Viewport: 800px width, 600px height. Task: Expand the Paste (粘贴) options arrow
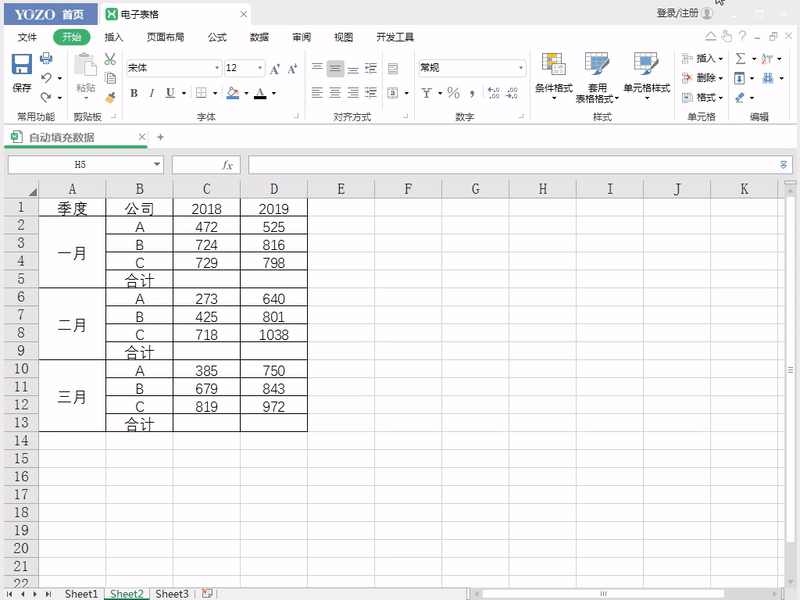point(86,98)
